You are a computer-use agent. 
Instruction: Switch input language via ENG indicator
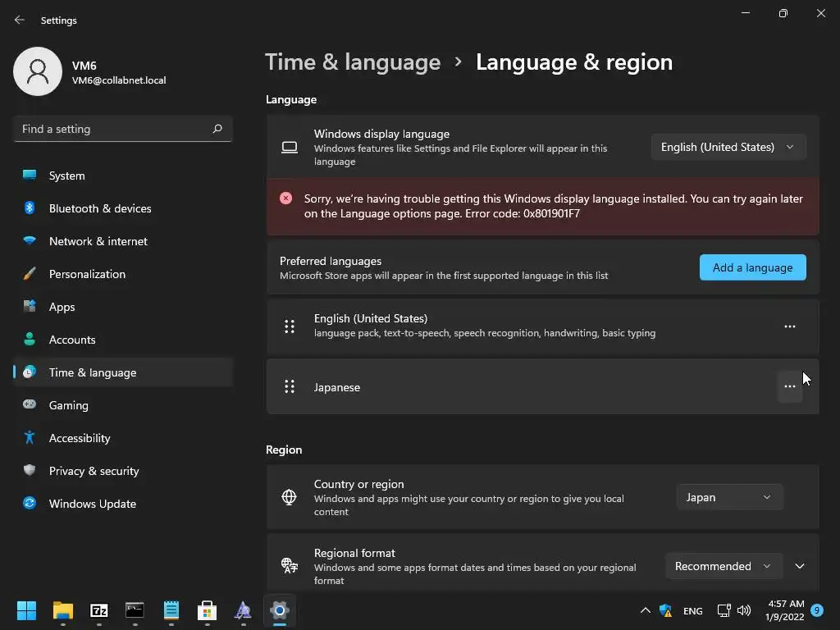pos(692,610)
